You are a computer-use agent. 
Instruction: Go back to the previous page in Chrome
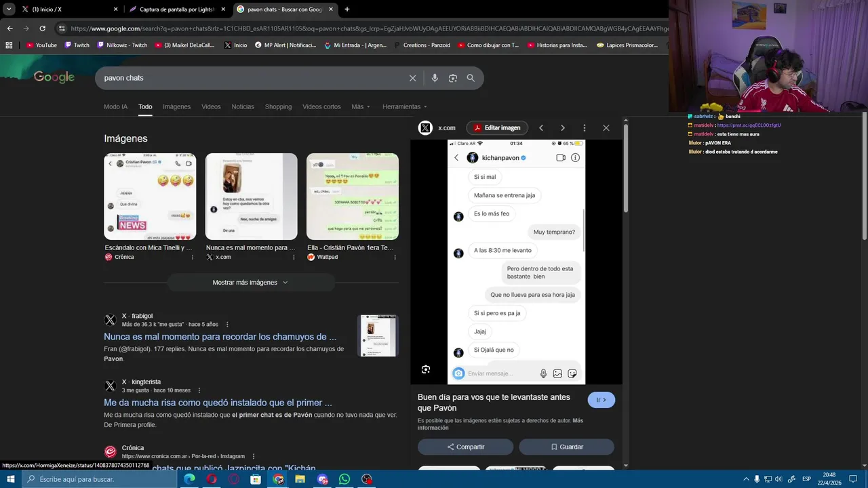click(x=9, y=28)
